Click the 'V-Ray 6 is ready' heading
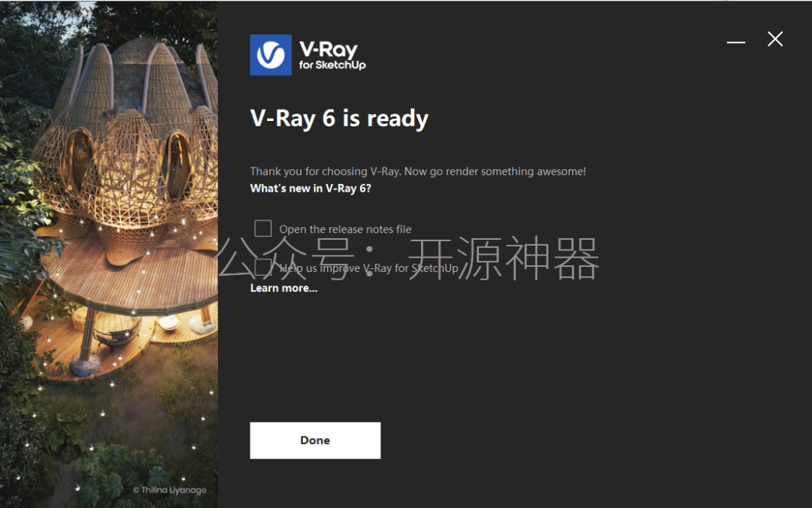This screenshot has width=812, height=508. click(x=339, y=119)
